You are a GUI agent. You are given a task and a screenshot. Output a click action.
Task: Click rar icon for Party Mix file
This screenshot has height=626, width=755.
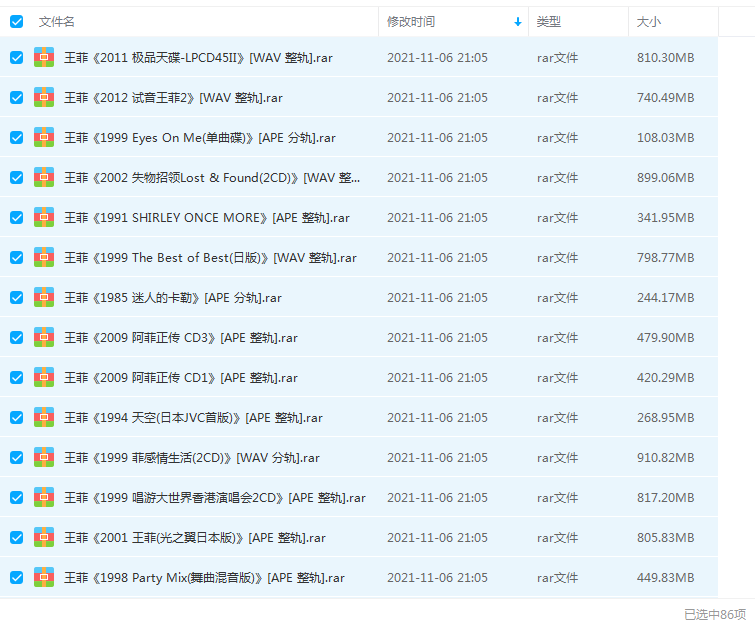[x=44, y=577]
